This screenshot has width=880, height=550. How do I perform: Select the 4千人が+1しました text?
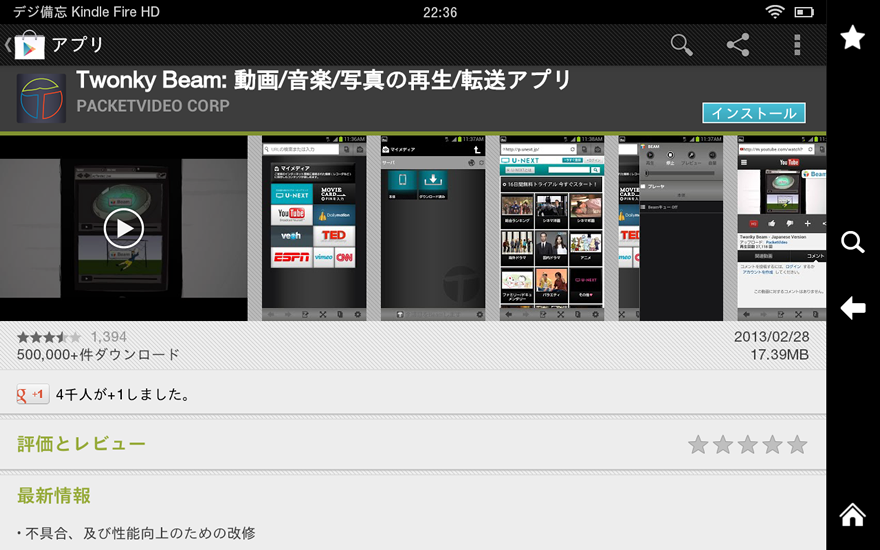coord(123,395)
